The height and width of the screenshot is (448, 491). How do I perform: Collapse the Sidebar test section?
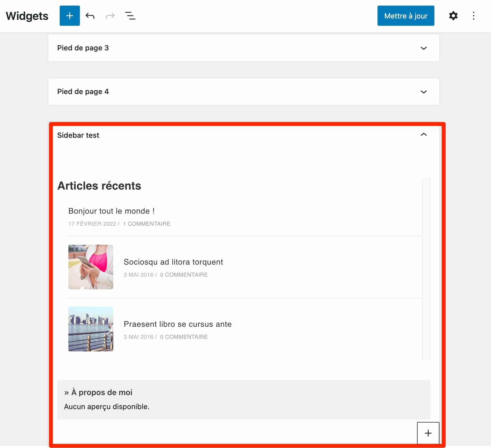[x=424, y=135]
